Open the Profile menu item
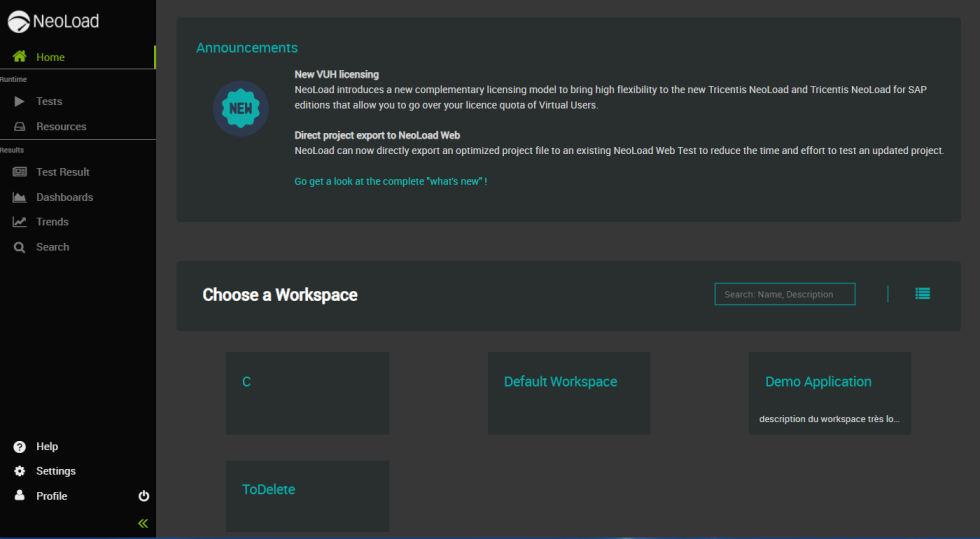980x539 pixels. (x=51, y=496)
